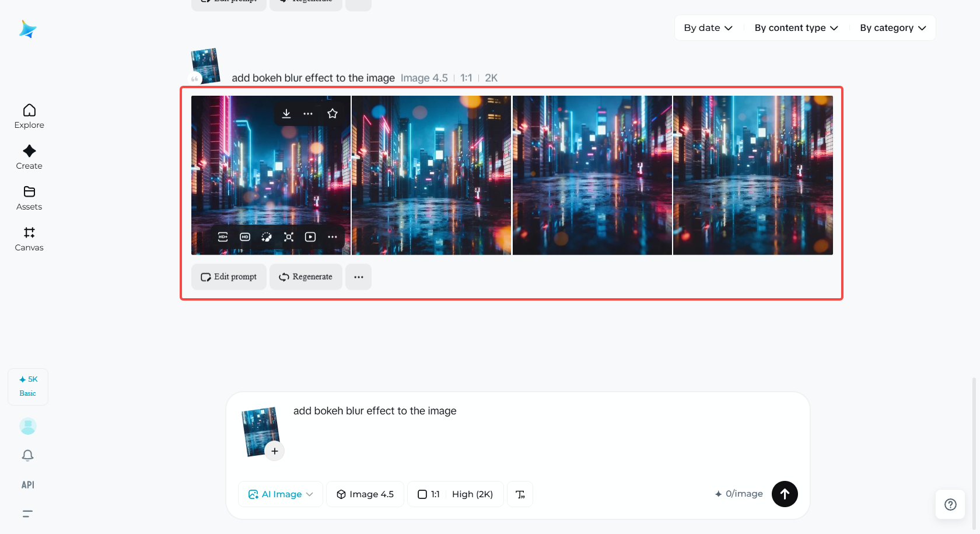Open the help question mark button
Viewport: 980px width, 534px height.
click(950, 504)
